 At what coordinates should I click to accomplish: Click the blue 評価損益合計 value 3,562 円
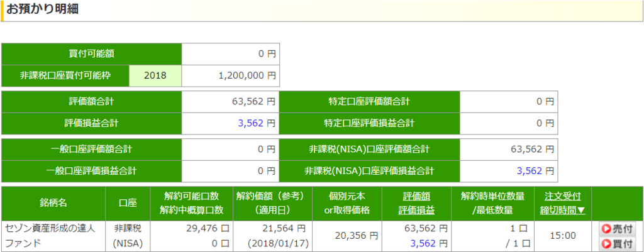pos(257,123)
